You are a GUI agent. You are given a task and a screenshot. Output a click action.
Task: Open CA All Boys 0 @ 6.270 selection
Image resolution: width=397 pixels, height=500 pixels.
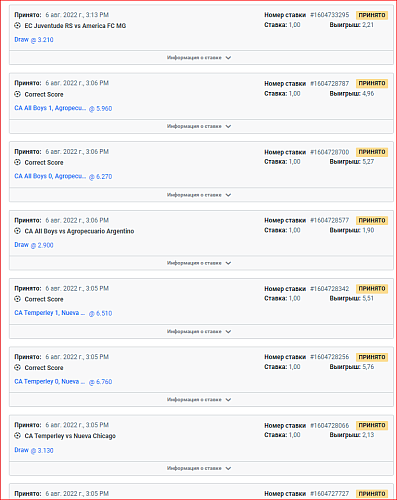pos(63,176)
